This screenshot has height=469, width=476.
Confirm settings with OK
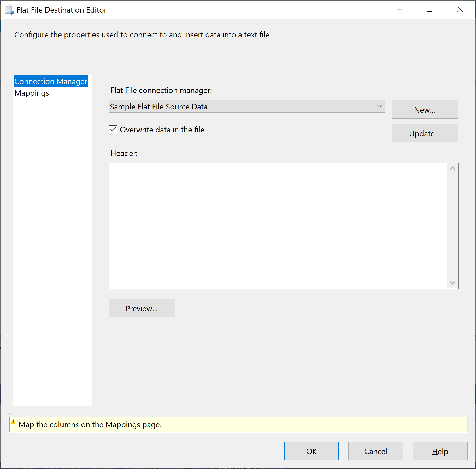coord(311,451)
